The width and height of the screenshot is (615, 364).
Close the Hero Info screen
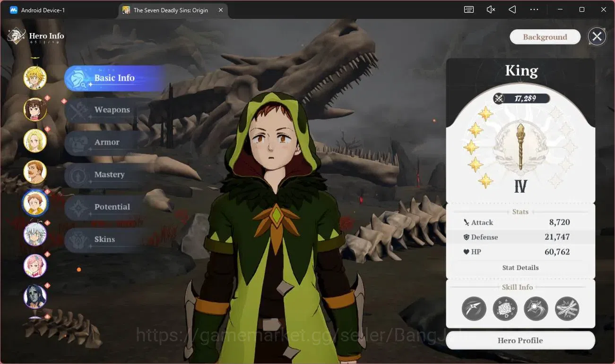[x=597, y=36]
